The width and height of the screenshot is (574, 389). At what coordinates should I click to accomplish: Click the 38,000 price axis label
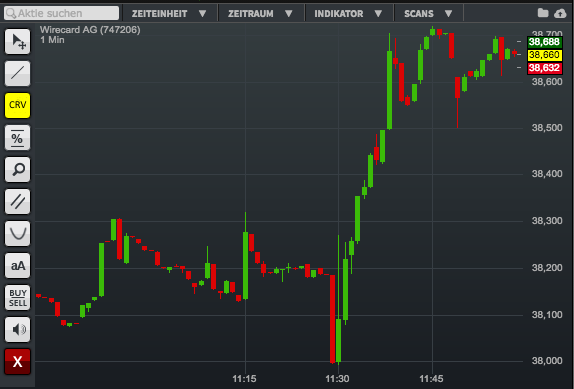[x=547, y=361]
